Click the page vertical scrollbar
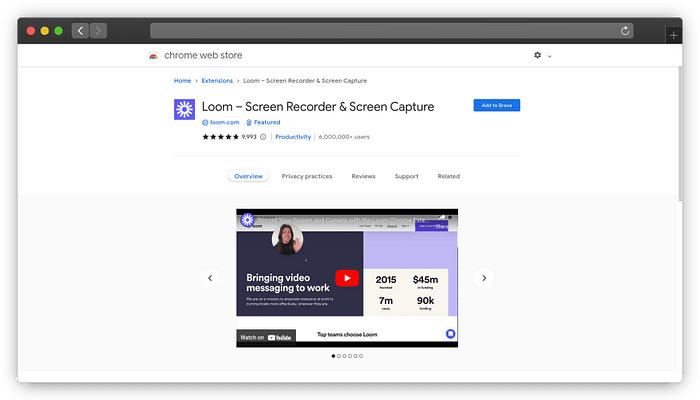The image size is (700, 400). click(680, 134)
